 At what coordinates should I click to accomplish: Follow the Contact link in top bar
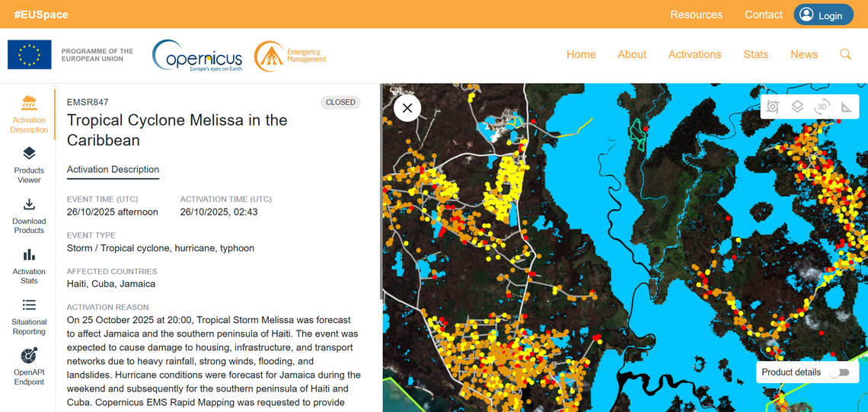pyautogui.click(x=763, y=14)
